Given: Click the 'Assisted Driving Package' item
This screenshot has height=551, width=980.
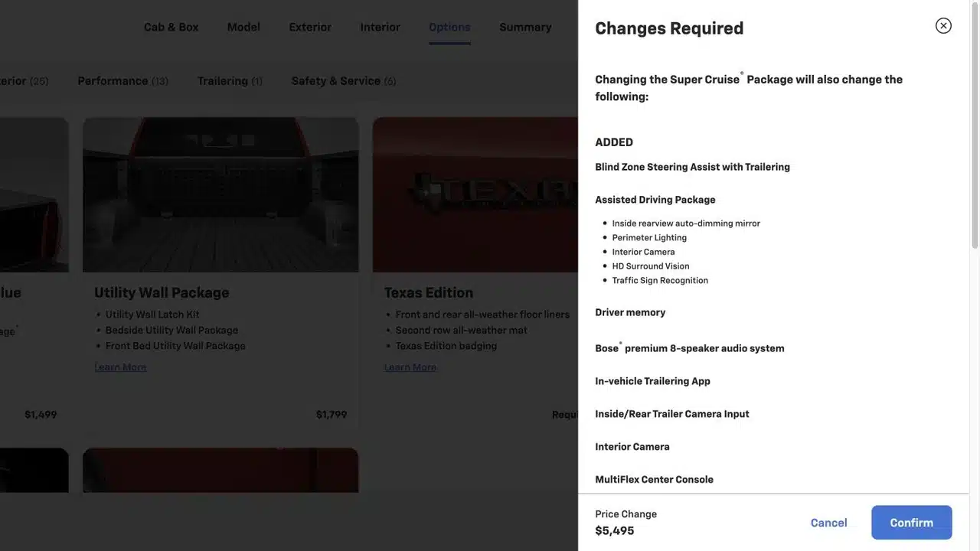Looking at the screenshot, I should tap(655, 200).
